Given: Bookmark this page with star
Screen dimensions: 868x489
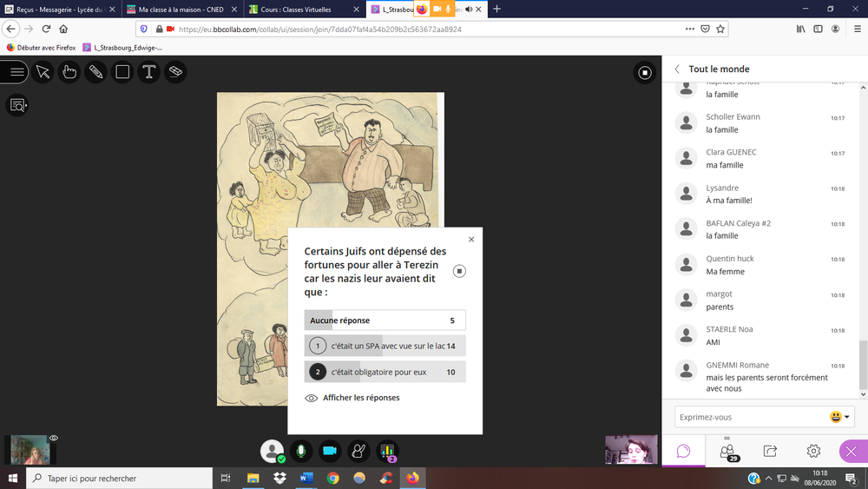Looking at the screenshot, I should [x=720, y=29].
